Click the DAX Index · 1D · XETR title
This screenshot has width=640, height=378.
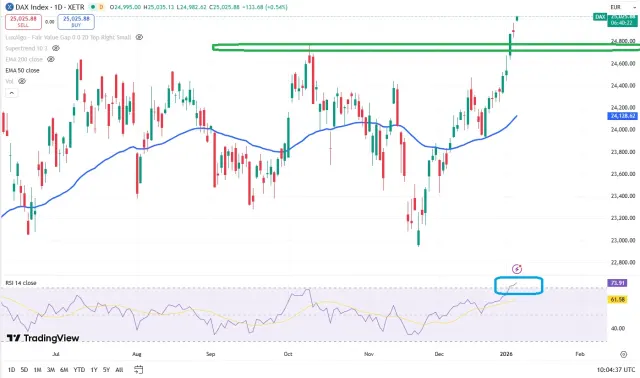tap(50, 7)
